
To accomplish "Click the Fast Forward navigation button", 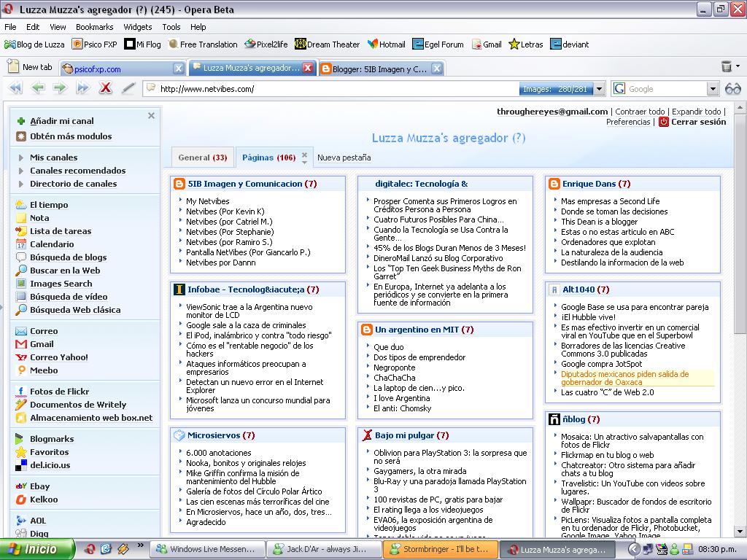I will click(x=82, y=88).
